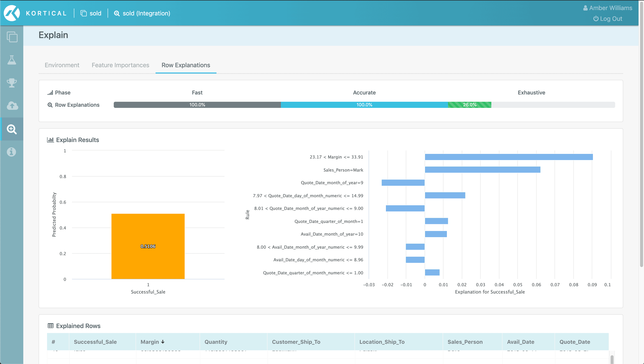
Task: Switch to the Feature Importances tab
Action: 120,65
